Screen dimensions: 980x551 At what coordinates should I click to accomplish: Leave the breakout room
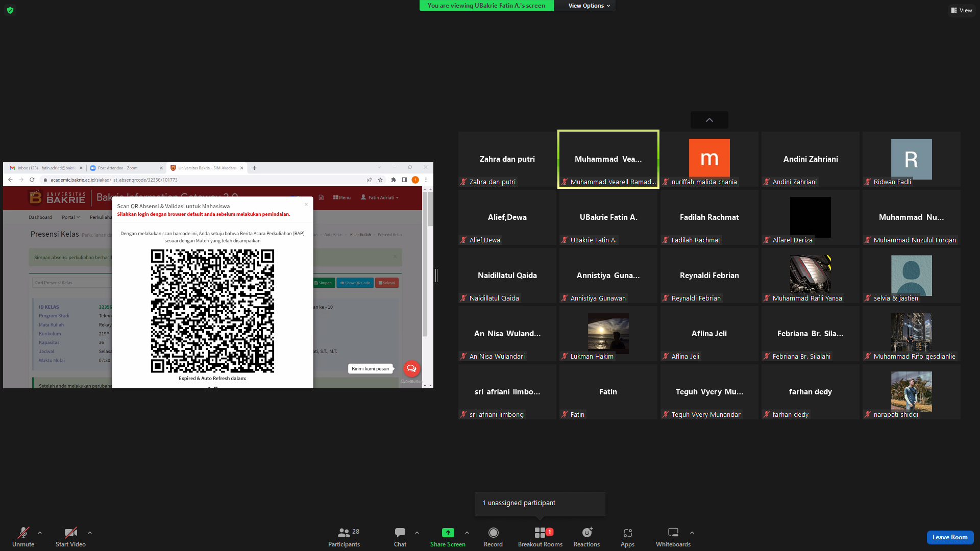click(950, 537)
